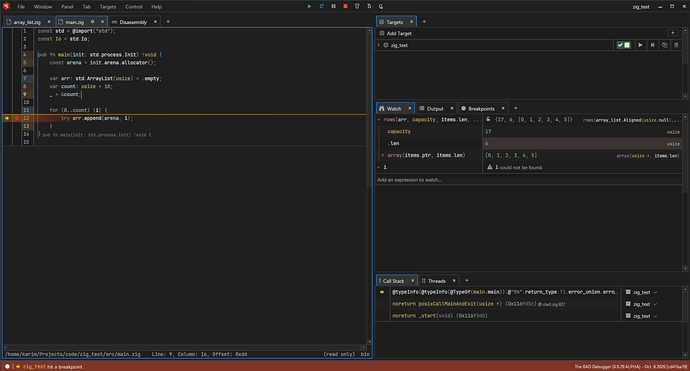690x371 pixels.
Task: Click the gear icon on main.zig tab
Action: tap(92, 22)
